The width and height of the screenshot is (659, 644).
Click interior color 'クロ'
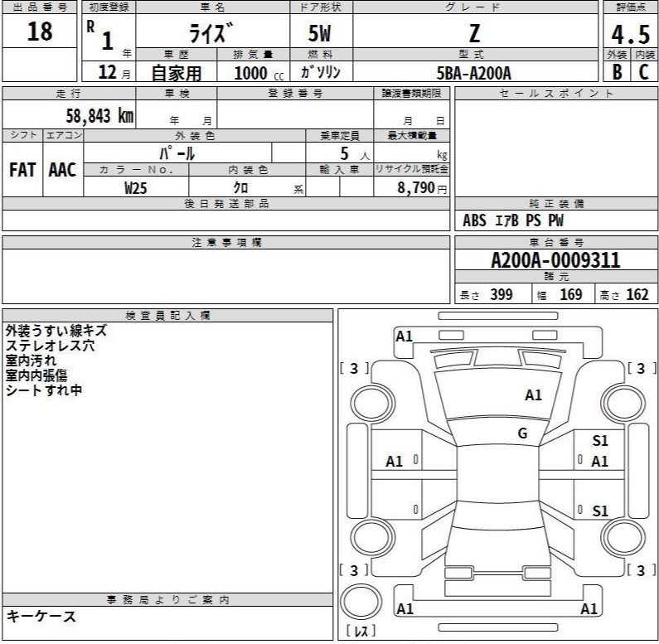pos(240,187)
